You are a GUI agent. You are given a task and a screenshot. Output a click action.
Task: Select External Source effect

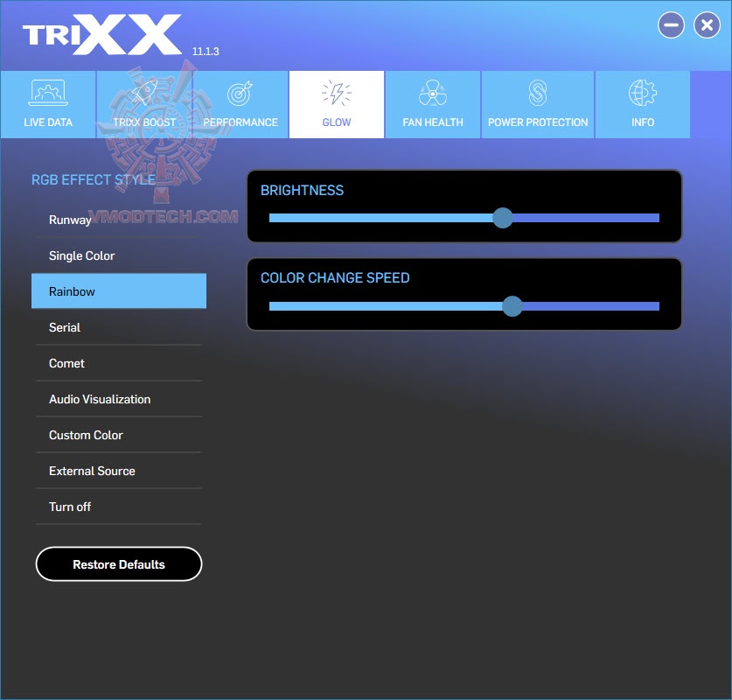[x=119, y=471]
